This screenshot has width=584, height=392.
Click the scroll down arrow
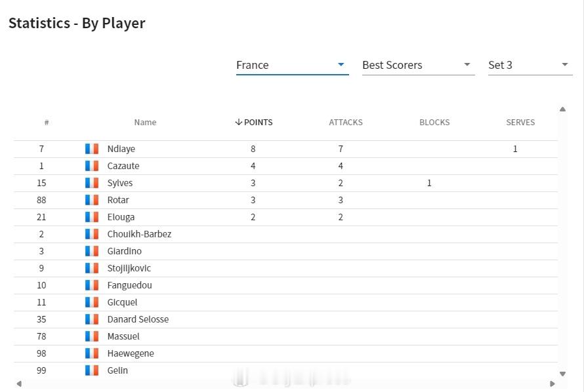coord(563,374)
